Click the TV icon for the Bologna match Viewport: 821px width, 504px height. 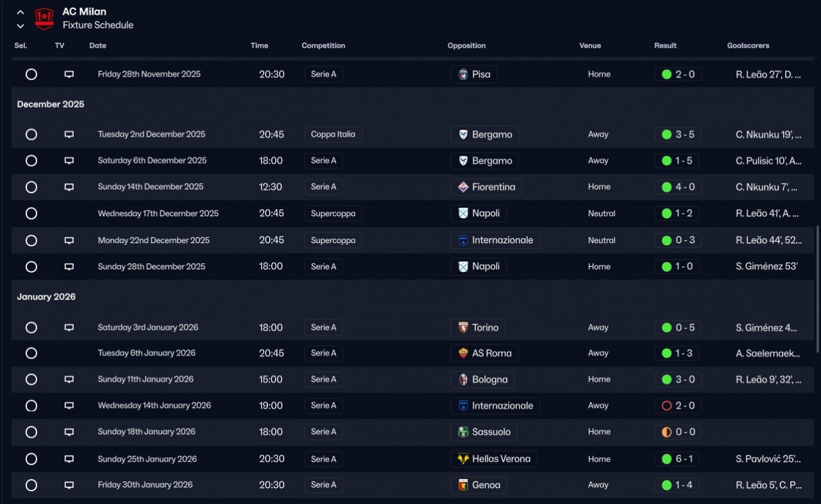click(x=69, y=380)
